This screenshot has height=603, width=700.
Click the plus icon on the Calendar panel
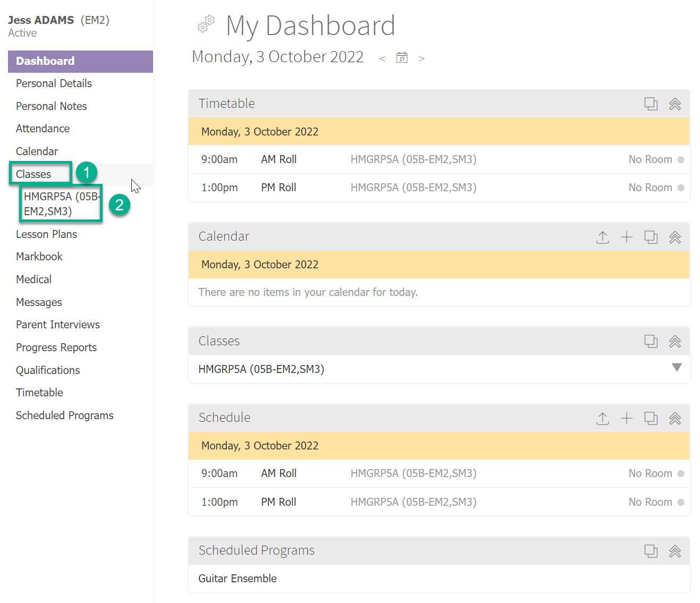click(x=627, y=237)
